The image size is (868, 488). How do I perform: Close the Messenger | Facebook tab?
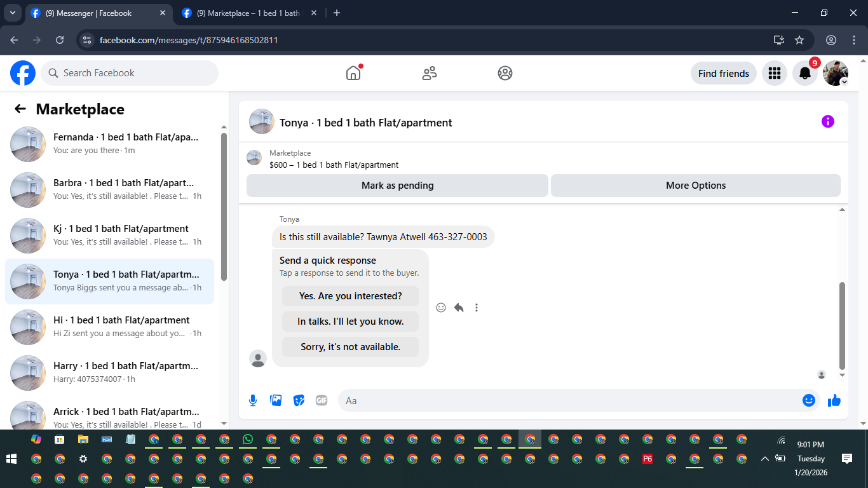point(163,13)
